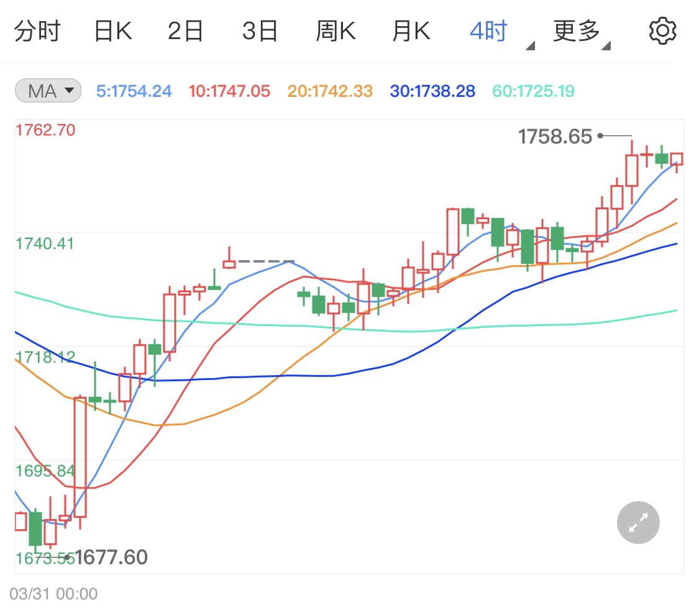The width and height of the screenshot is (699, 616).
Task: Switch to the 分时 tab
Action: click(x=37, y=31)
